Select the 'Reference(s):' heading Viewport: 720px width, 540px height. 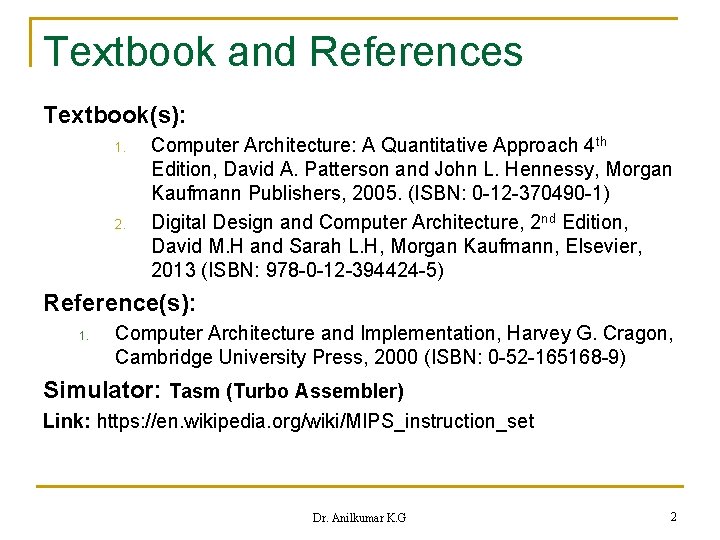(119, 303)
